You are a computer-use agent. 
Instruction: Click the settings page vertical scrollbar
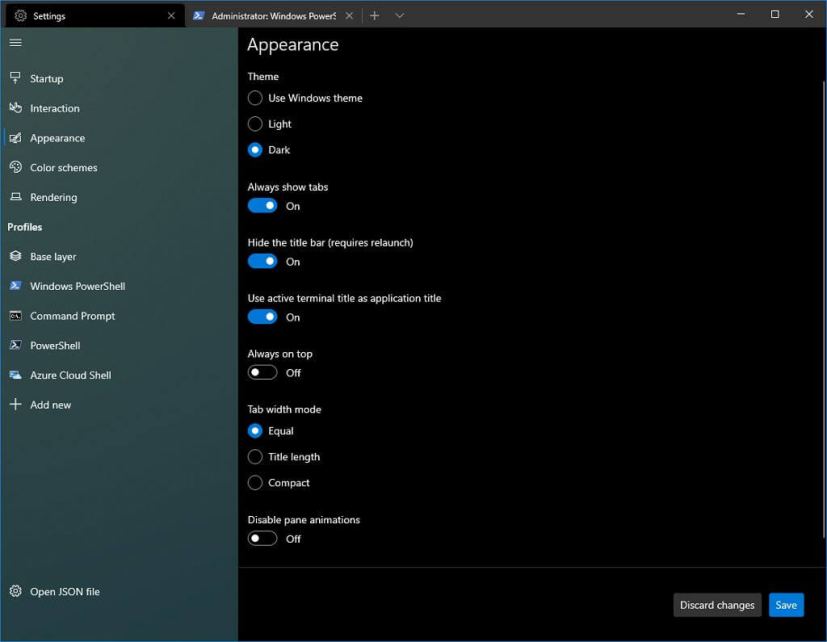(823, 309)
